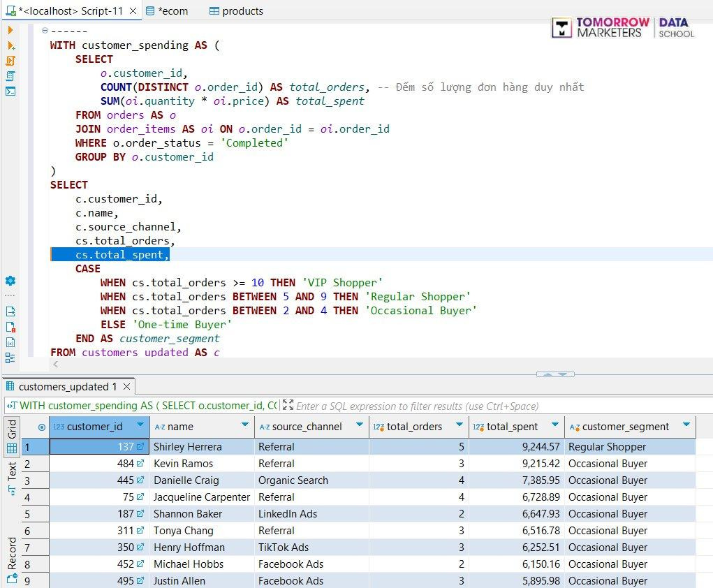Execute the SQL statement in a new tab

pos(11,45)
